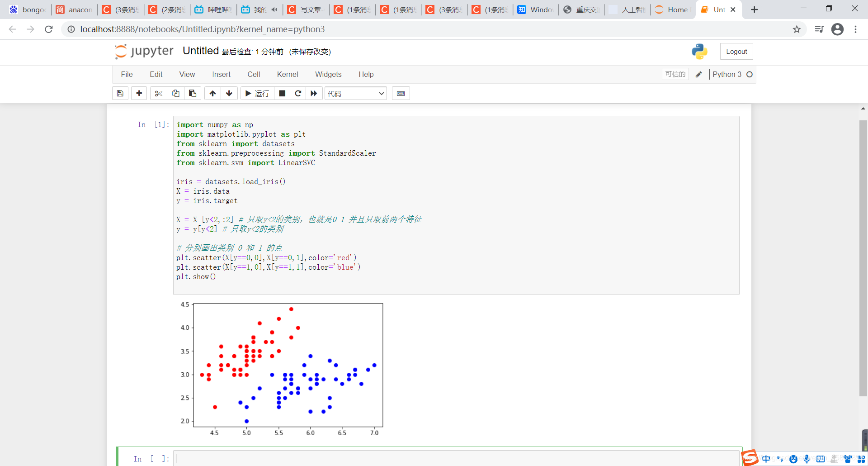
Task: Switch to the 重庆交 tab
Action: click(x=582, y=10)
